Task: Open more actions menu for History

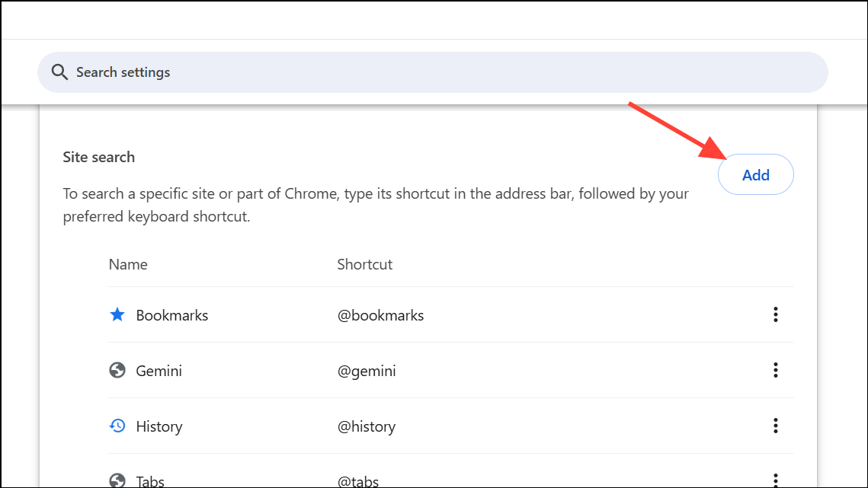Action: click(x=776, y=425)
